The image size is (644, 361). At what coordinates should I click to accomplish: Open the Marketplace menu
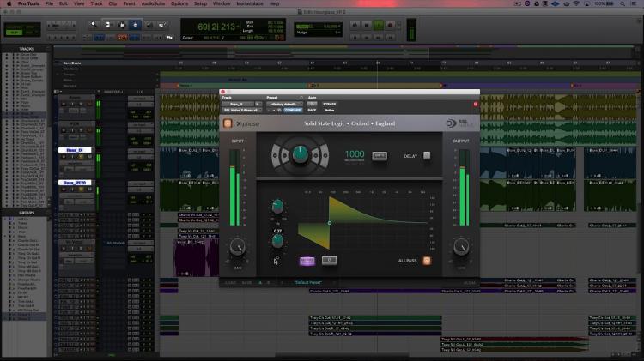click(x=250, y=3)
